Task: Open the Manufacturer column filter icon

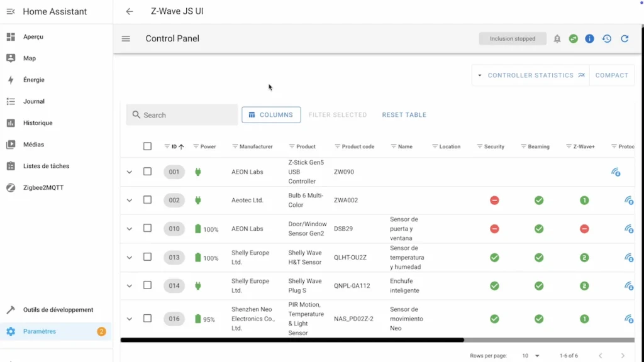Action: point(235,146)
